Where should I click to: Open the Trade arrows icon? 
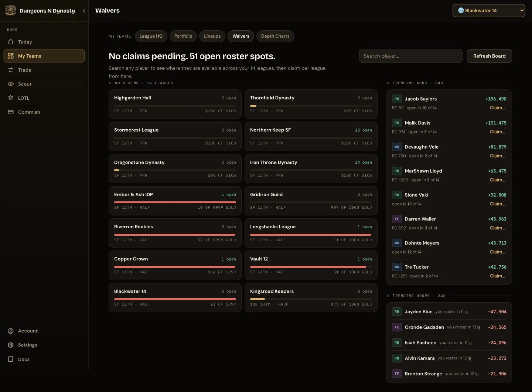[11, 70]
